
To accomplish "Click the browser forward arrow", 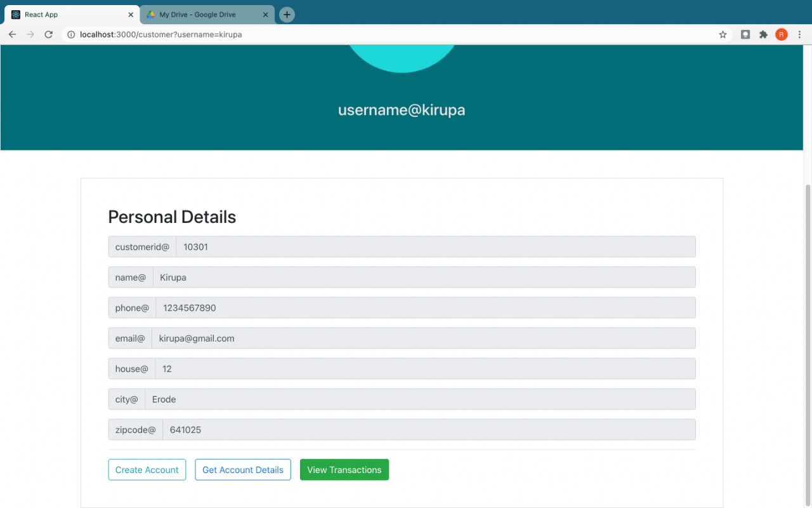I will pyautogui.click(x=30, y=34).
